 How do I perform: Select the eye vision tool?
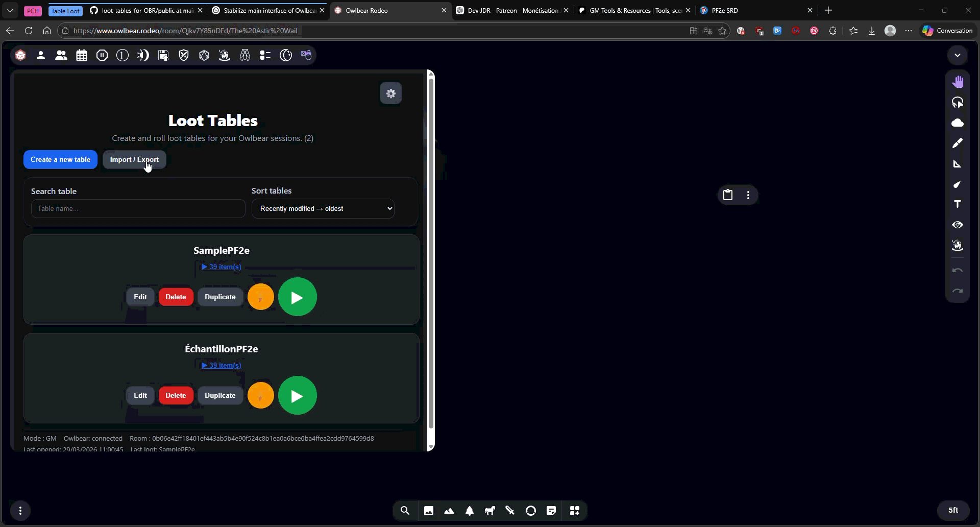pos(958,225)
